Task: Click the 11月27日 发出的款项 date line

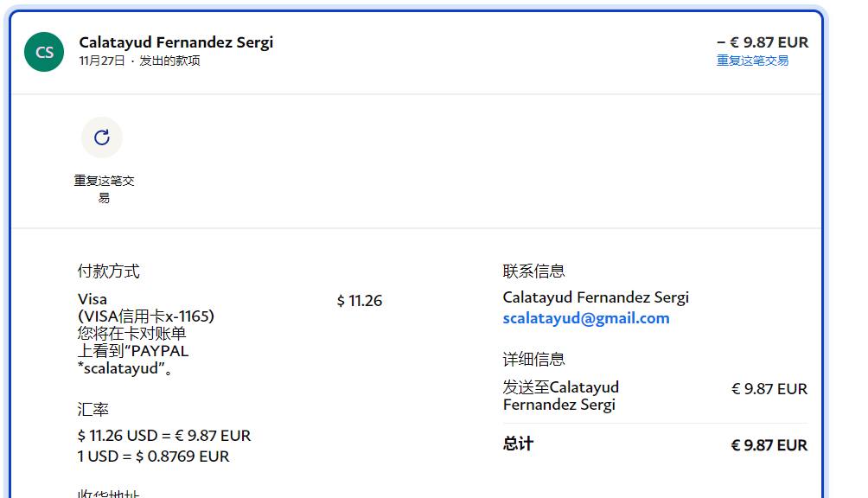Action: coord(139,61)
